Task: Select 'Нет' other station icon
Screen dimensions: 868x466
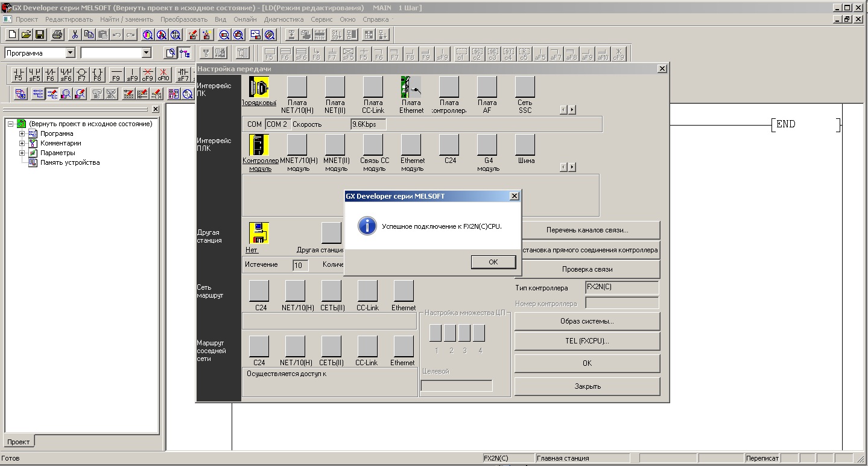Action: [x=259, y=233]
